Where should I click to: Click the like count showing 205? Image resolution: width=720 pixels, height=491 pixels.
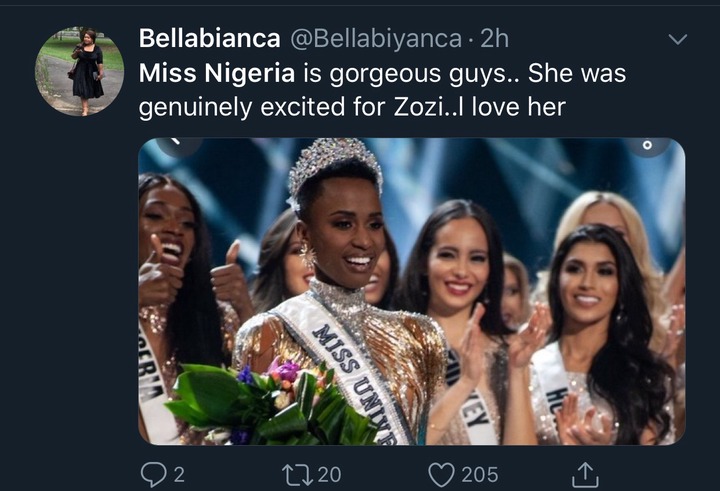pos(481,473)
